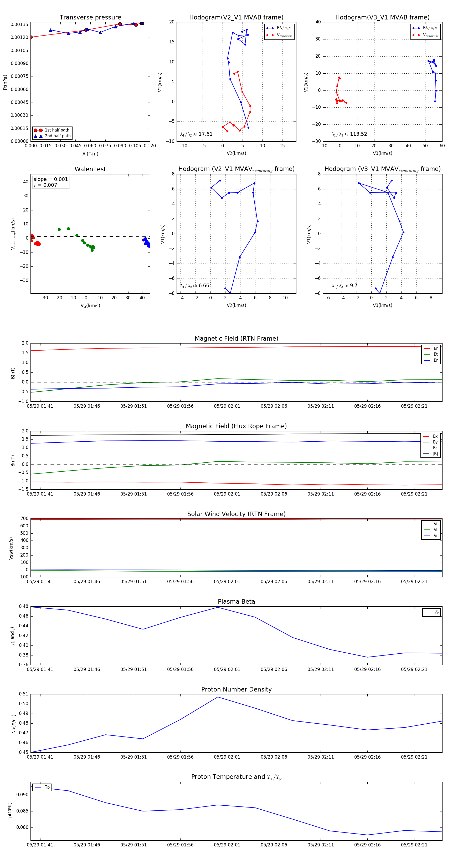Image resolution: width=473 pixels, height=868 pixels.
Task: Click the 'Bn' legend entry
Action: (431, 360)
